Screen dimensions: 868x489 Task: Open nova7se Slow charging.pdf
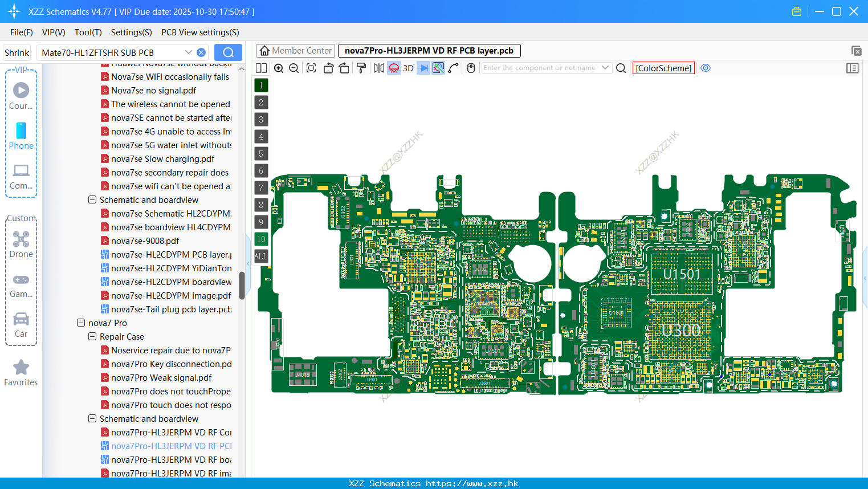click(163, 159)
